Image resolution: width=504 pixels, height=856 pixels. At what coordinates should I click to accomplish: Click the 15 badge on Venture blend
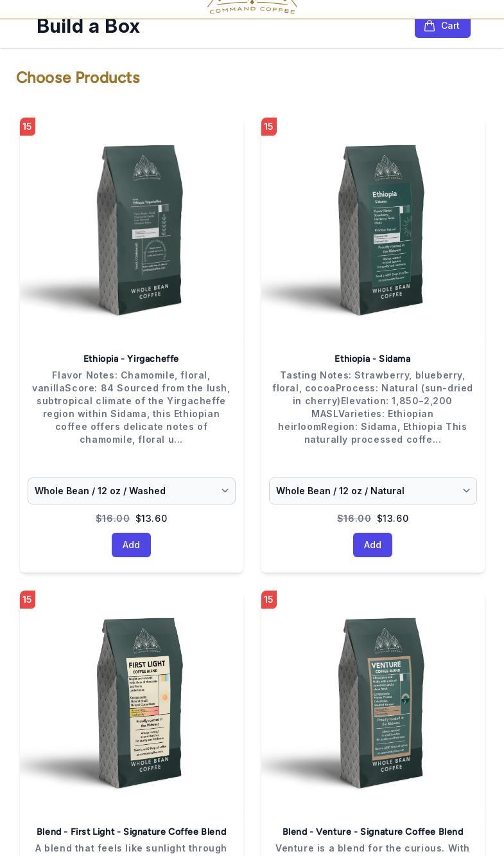pyautogui.click(x=269, y=600)
